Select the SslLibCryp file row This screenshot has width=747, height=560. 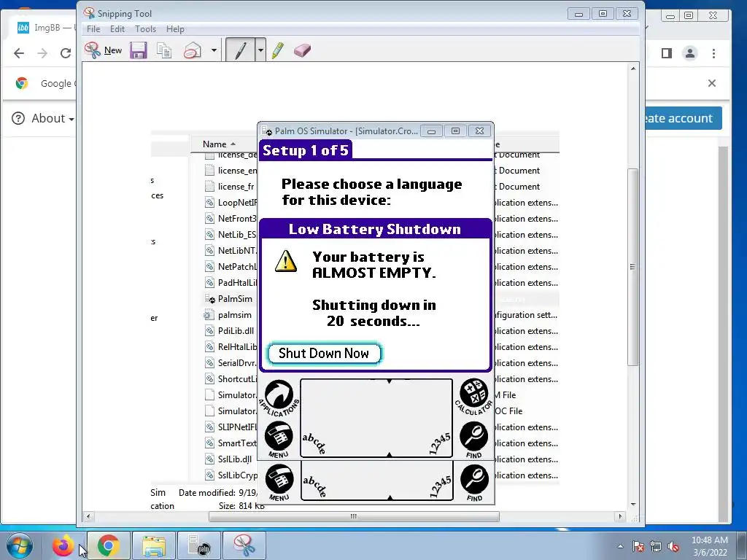click(x=231, y=475)
